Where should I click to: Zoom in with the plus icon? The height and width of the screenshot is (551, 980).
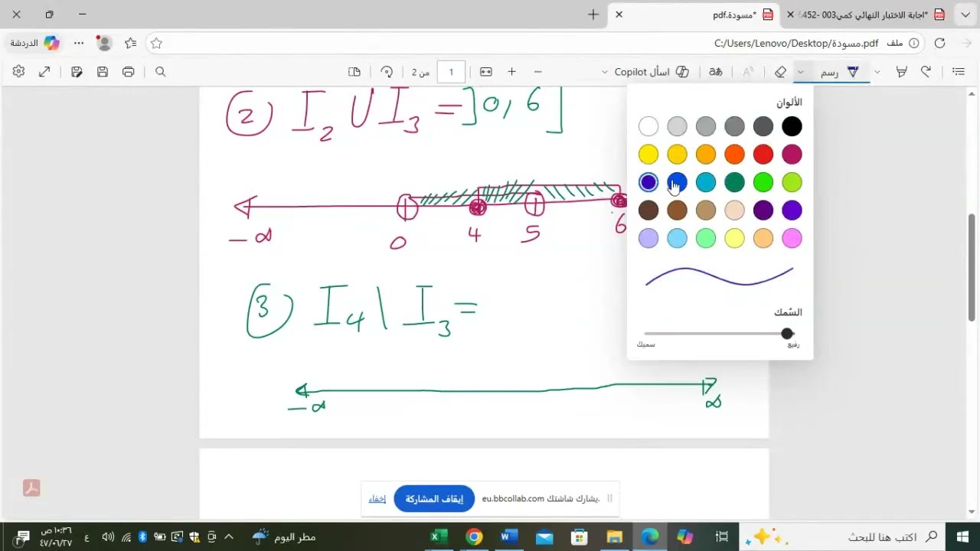click(x=511, y=72)
